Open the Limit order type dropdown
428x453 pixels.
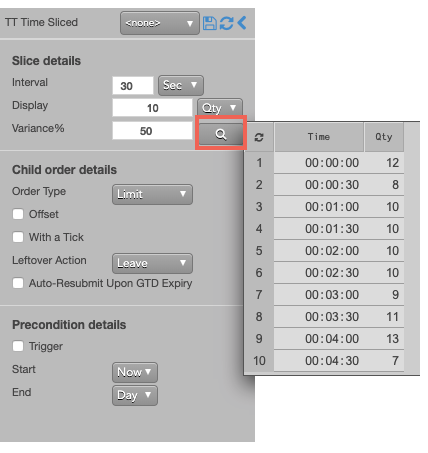click(152, 194)
